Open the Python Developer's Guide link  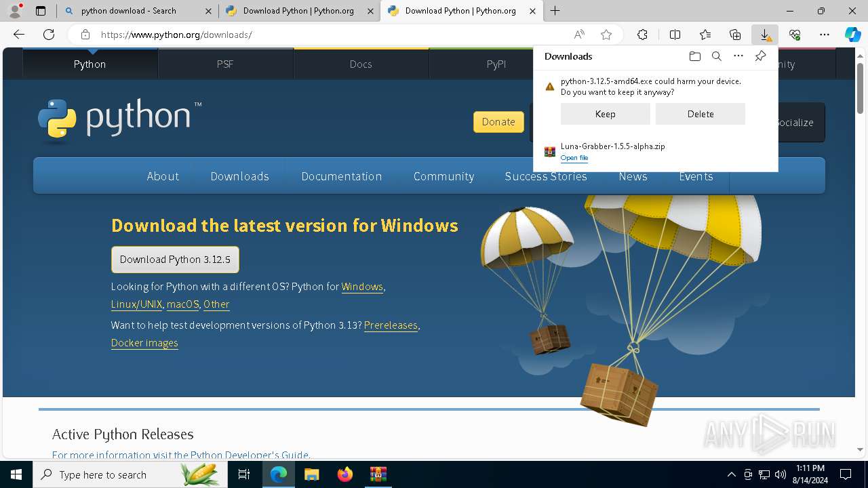(x=250, y=455)
